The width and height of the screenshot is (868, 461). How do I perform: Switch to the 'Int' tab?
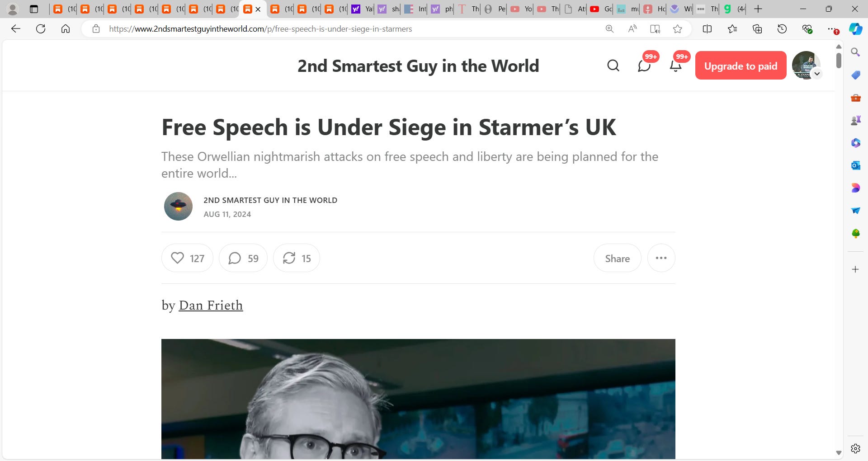coord(415,9)
